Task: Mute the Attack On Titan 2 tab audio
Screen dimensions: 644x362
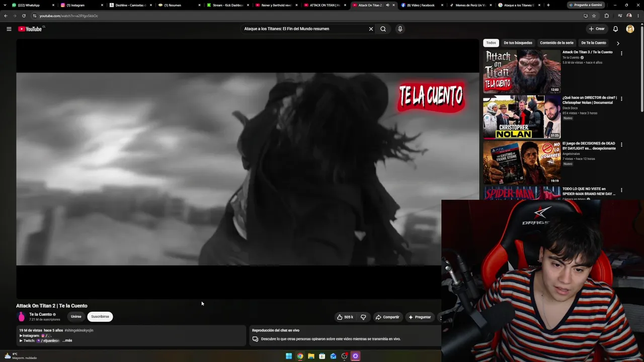Action: [x=387, y=5]
